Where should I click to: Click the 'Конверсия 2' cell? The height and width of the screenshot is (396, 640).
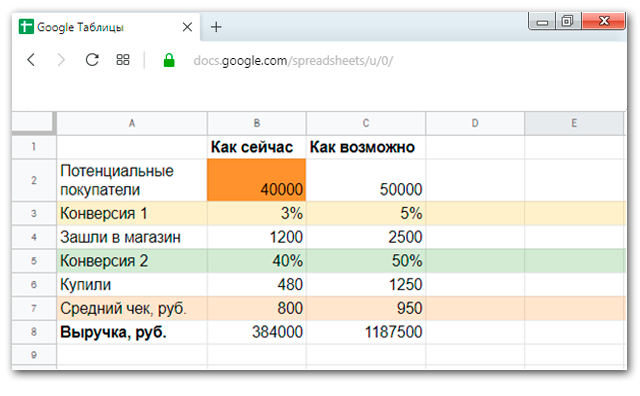tap(132, 260)
